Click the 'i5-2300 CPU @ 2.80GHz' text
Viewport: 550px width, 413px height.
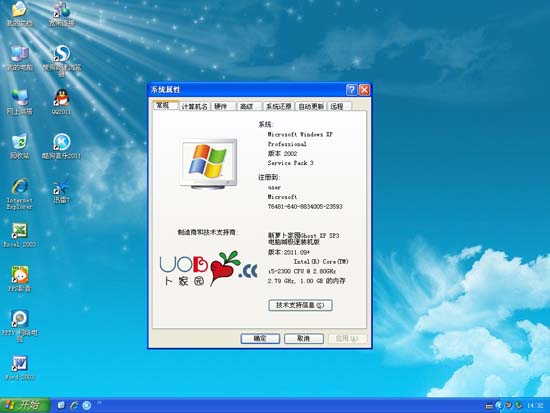302,271
